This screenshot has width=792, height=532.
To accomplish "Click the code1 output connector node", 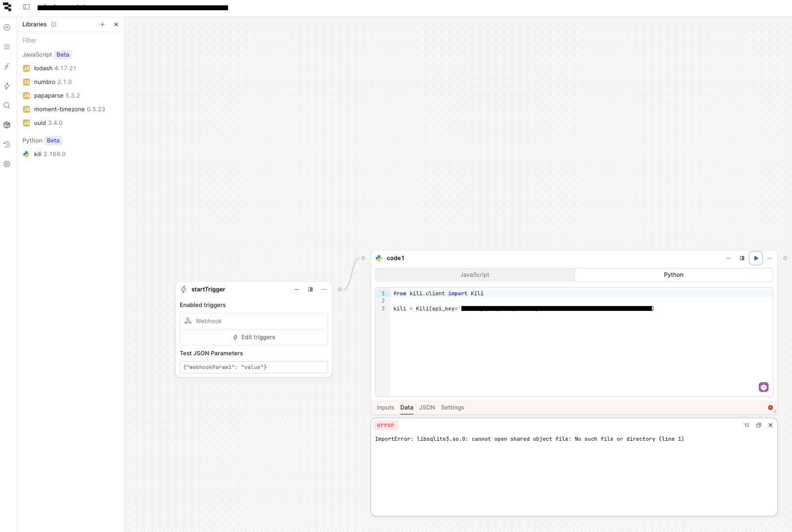I will point(785,258).
